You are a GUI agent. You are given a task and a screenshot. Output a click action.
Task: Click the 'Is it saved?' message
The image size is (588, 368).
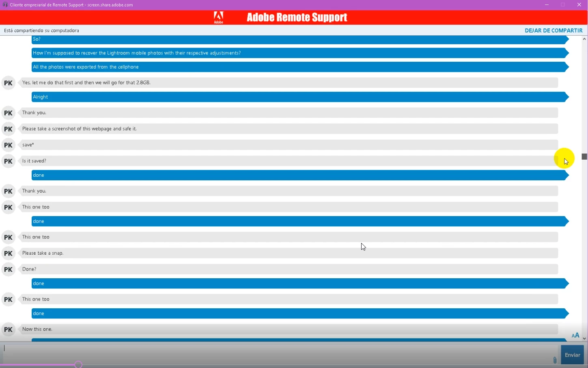click(x=289, y=161)
